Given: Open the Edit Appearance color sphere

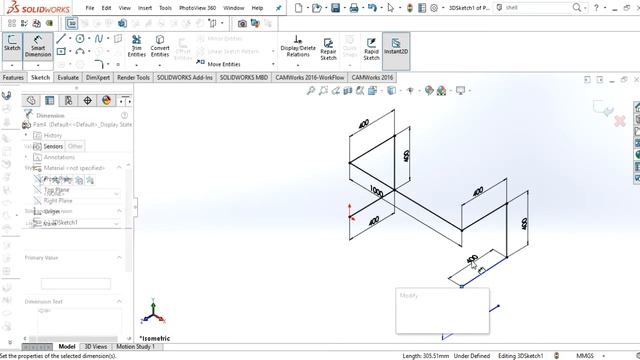Looking at the screenshot, I should 429,91.
